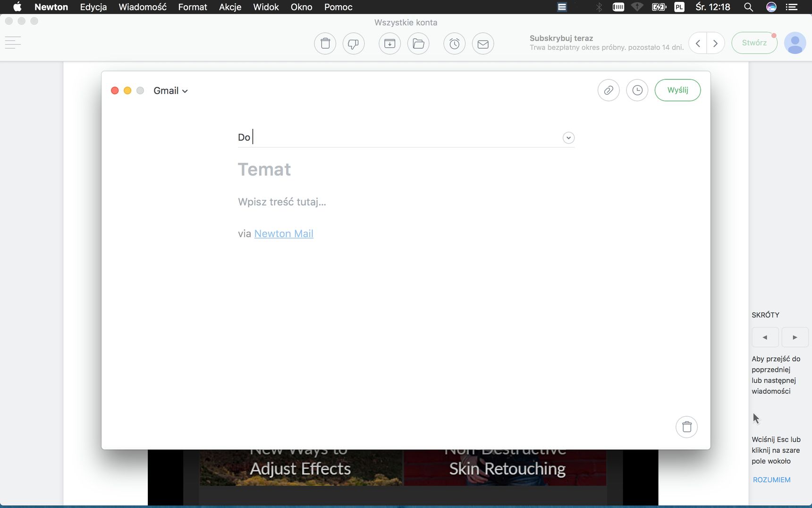Open Notification Center list icon

click(x=792, y=7)
